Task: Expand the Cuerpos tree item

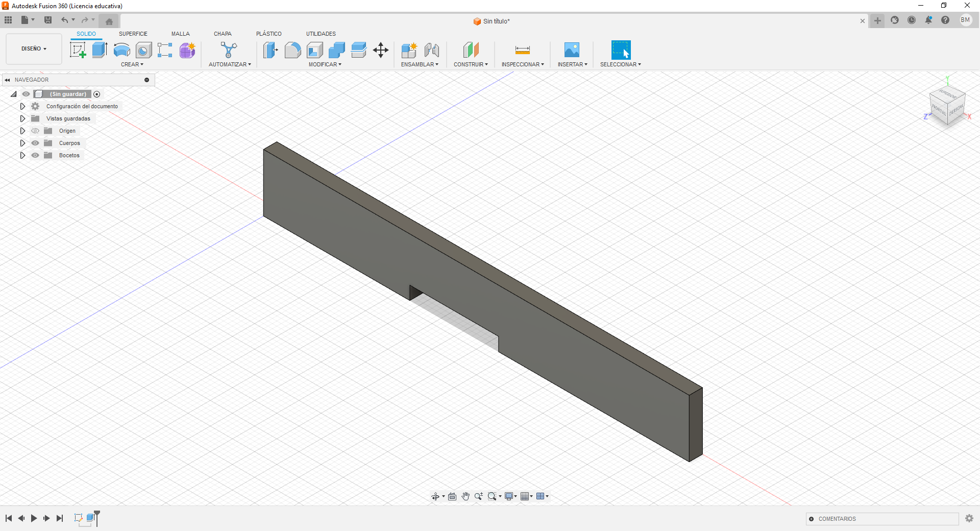Action: [x=22, y=143]
